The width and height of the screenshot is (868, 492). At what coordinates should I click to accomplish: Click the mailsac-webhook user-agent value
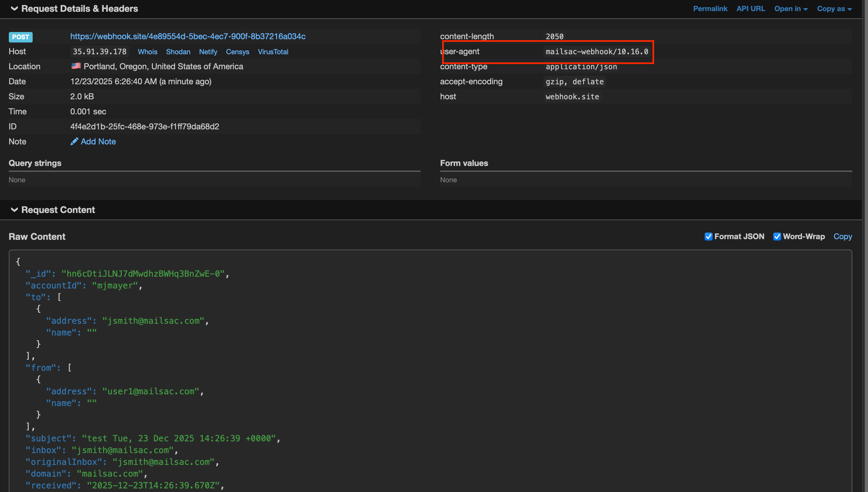click(597, 52)
